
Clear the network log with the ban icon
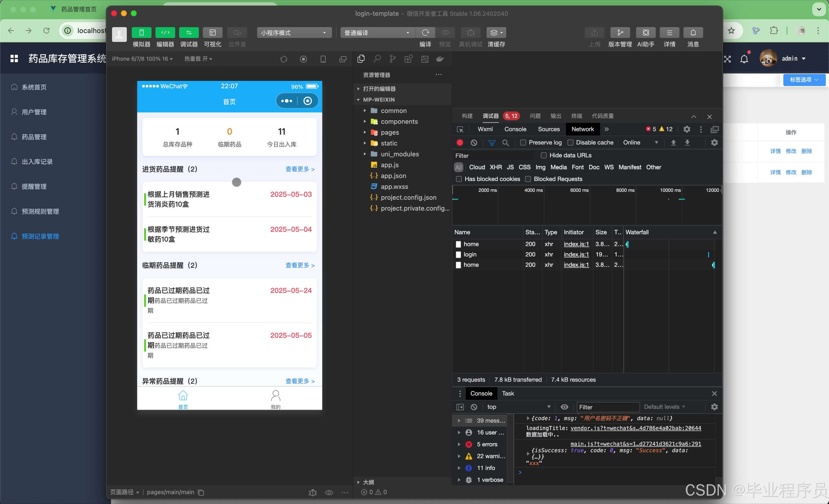[x=474, y=143]
